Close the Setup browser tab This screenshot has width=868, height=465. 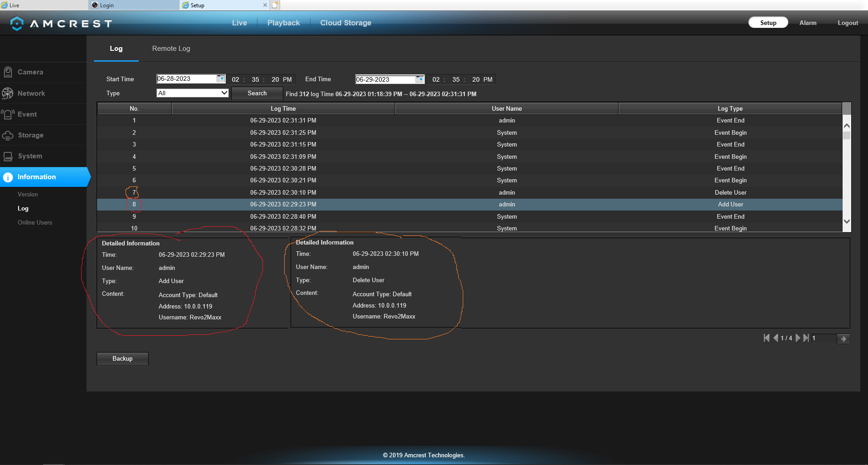[265, 5]
